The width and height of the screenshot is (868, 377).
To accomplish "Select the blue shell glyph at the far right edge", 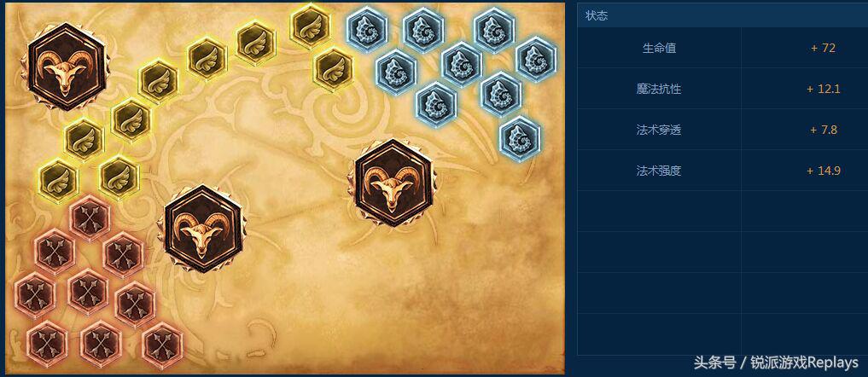I will click(536, 59).
